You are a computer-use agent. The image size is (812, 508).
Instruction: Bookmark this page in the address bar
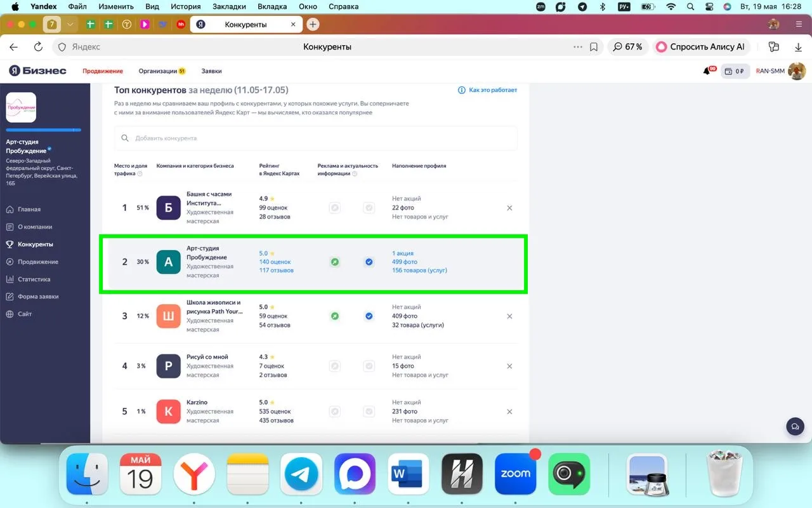point(594,47)
